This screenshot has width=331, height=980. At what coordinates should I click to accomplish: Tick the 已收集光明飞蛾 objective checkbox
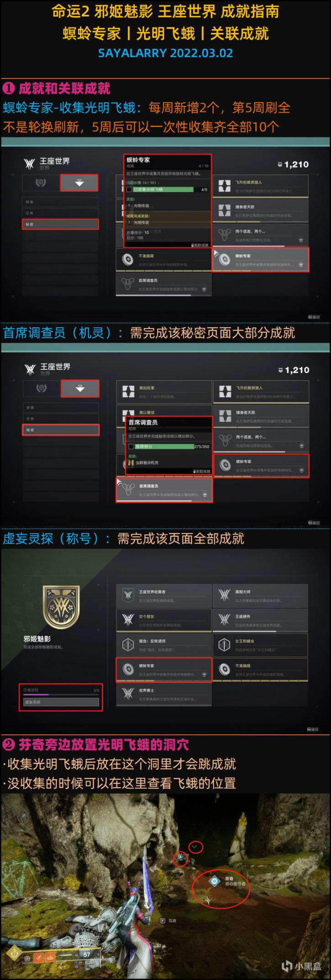[x=129, y=189]
